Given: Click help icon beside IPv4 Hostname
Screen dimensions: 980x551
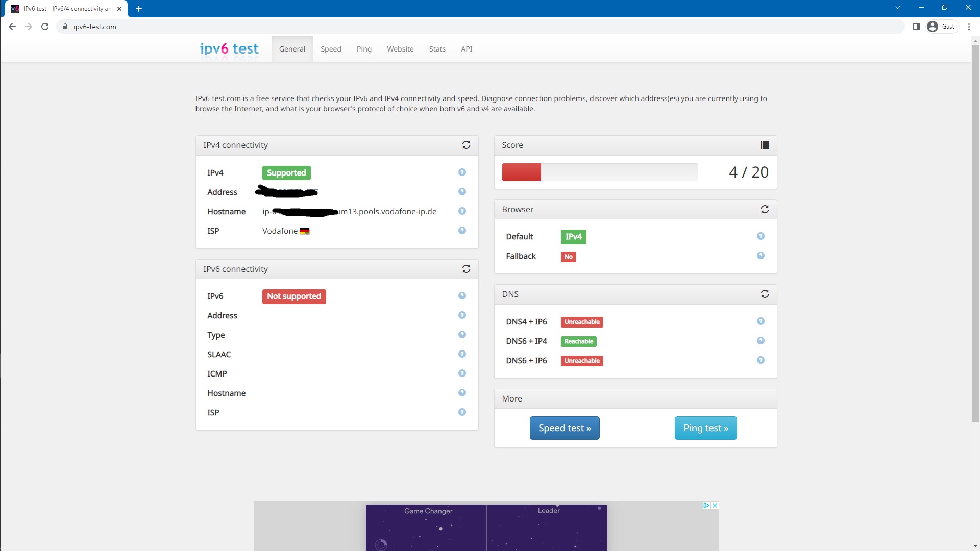Looking at the screenshot, I should click(x=462, y=211).
